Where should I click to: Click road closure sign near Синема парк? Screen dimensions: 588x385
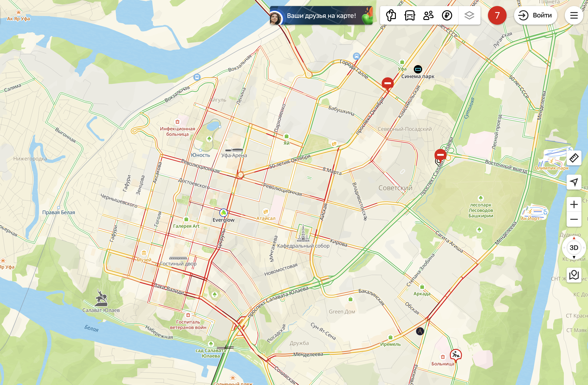click(x=388, y=84)
